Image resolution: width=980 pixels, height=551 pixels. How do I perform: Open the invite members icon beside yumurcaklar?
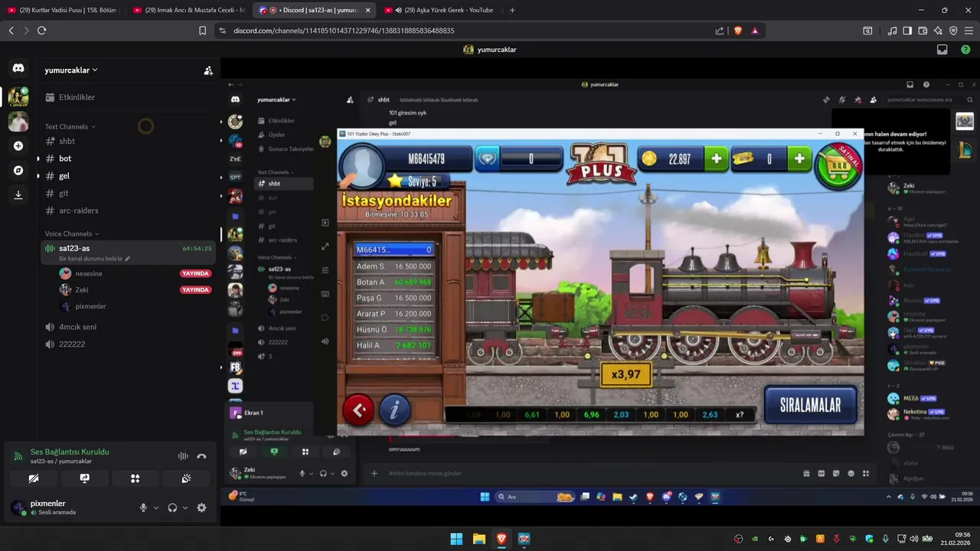tap(208, 70)
